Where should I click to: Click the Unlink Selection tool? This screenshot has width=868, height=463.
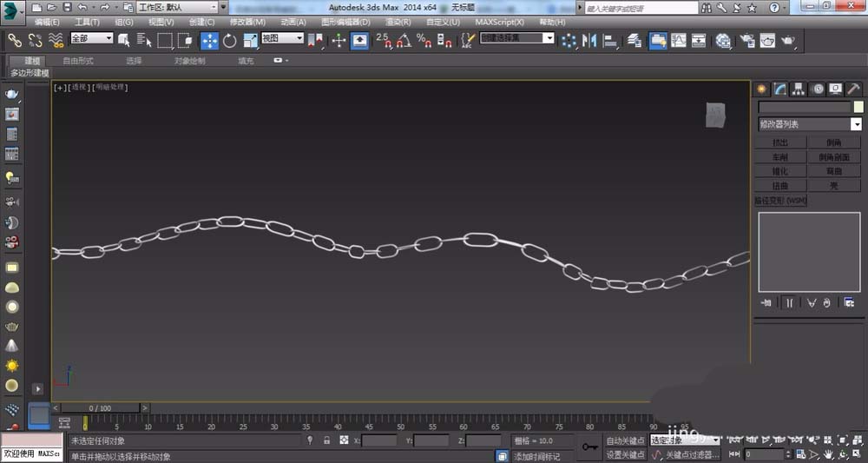tap(35, 41)
